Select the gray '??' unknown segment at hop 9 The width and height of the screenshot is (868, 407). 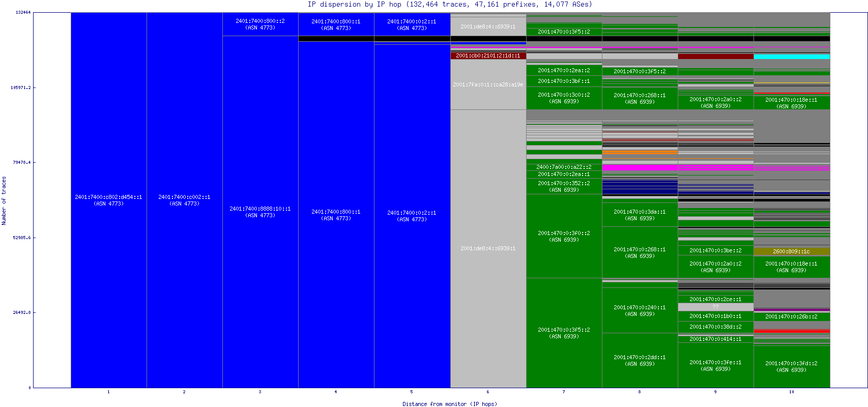pyautogui.click(x=715, y=307)
